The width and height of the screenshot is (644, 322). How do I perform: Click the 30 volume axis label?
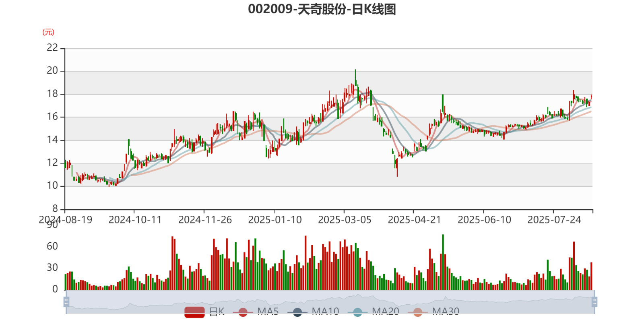52,267
